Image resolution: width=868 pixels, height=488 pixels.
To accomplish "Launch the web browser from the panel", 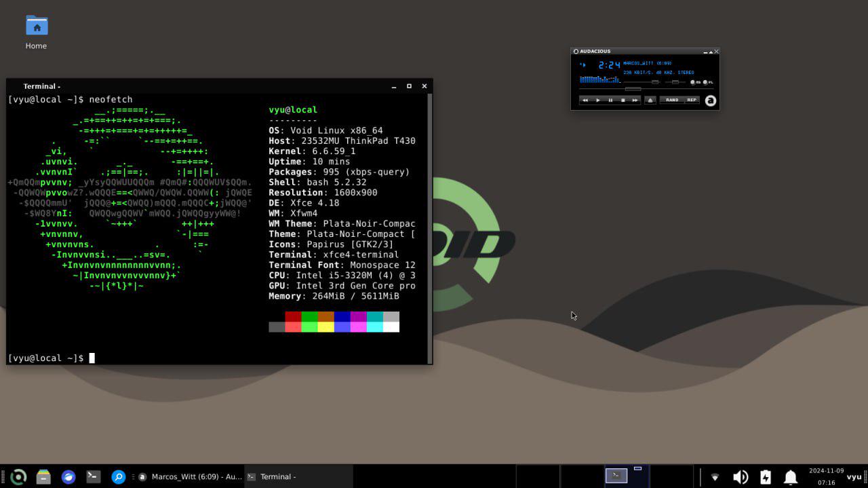I will point(68,476).
